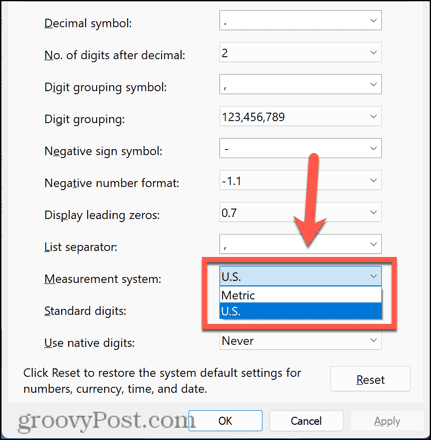Image resolution: width=431 pixels, height=440 pixels.
Task: Click the greyed-out Apply button
Action: coord(387,421)
